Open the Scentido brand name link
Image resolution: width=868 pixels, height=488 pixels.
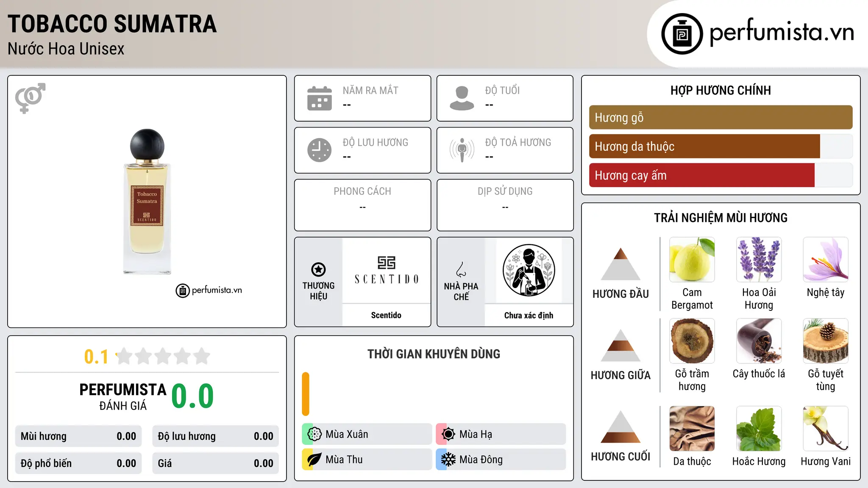386,315
